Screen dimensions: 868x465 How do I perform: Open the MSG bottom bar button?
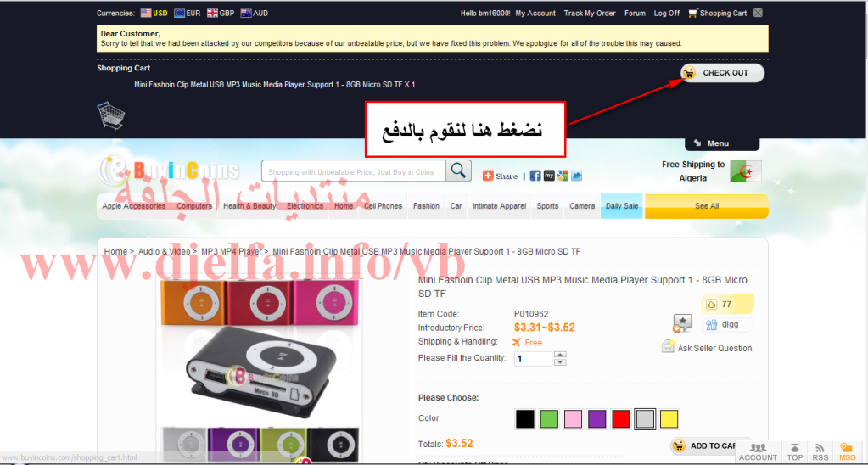click(847, 452)
